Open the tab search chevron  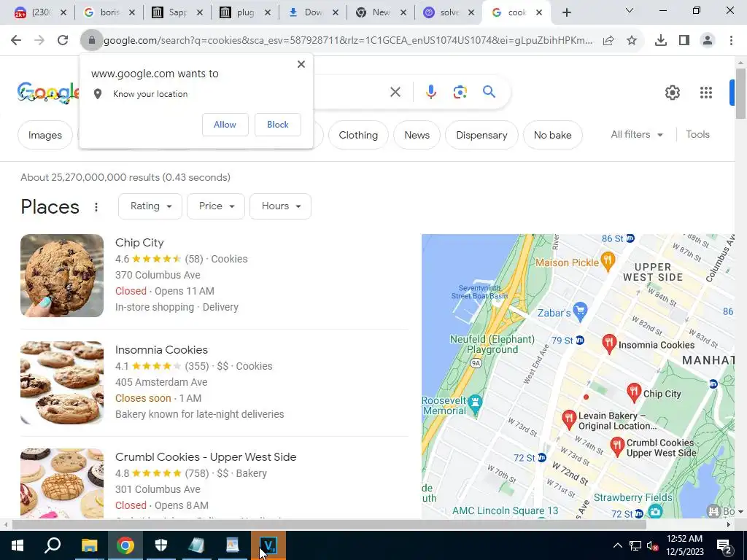pos(630,10)
